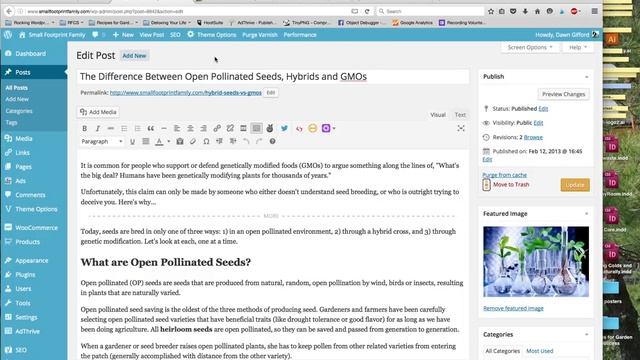Screen dimensions: 640x360
Task: Expand the Screen Options panel
Action: point(529,47)
